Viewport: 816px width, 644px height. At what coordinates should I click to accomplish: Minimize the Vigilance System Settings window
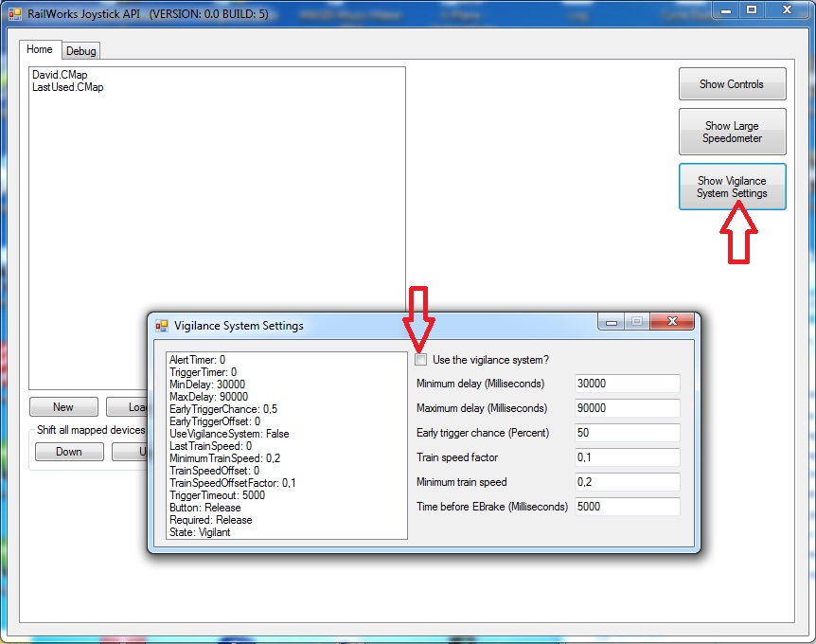[612, 322]
